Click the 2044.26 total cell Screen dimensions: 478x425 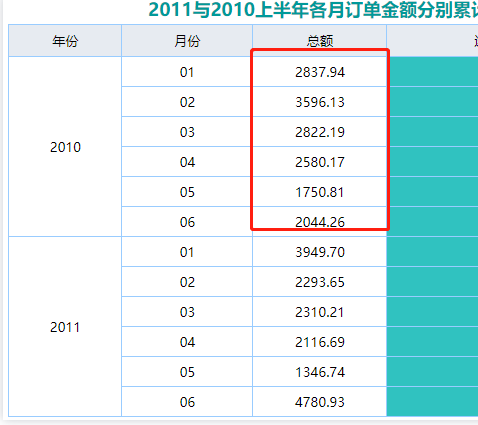tap(319, 222)
